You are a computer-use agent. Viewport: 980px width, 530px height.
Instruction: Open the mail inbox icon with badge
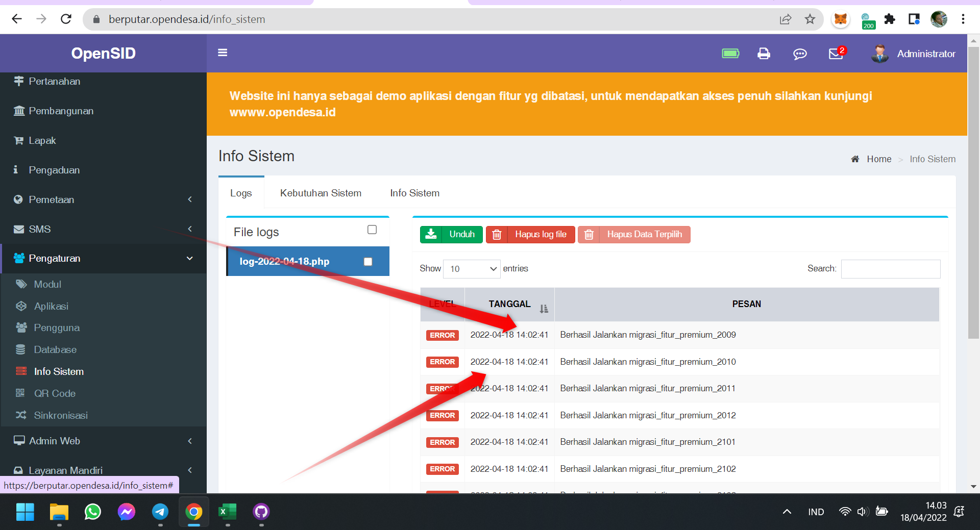[x=836, y=54]
